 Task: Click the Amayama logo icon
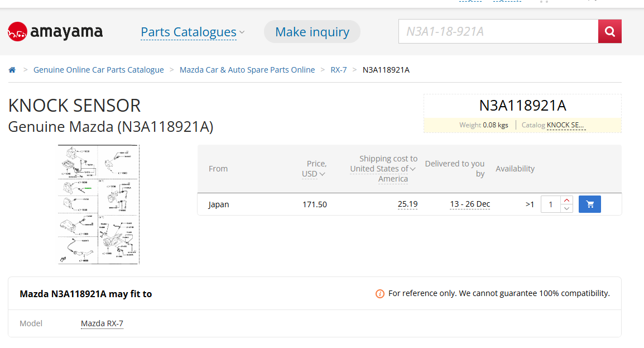pos(17,32)
